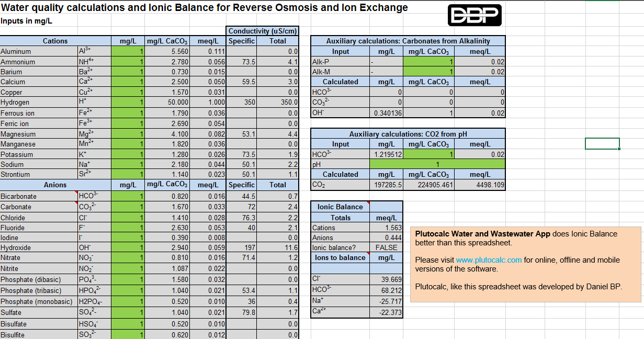Select the Chloride mg/L green input cell
The image size is (644, 339).
pyautogui.click(x=128, y=218)
